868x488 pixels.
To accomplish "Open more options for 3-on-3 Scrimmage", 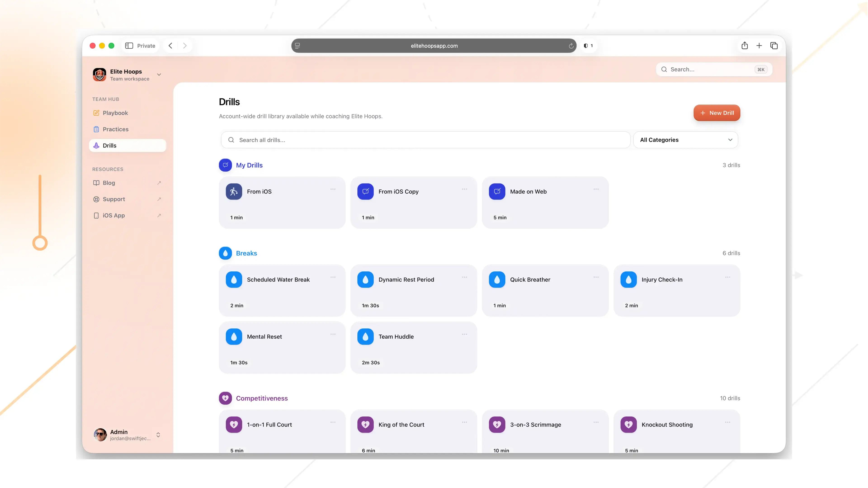I will pyautogui.click(x=596, y=422).
